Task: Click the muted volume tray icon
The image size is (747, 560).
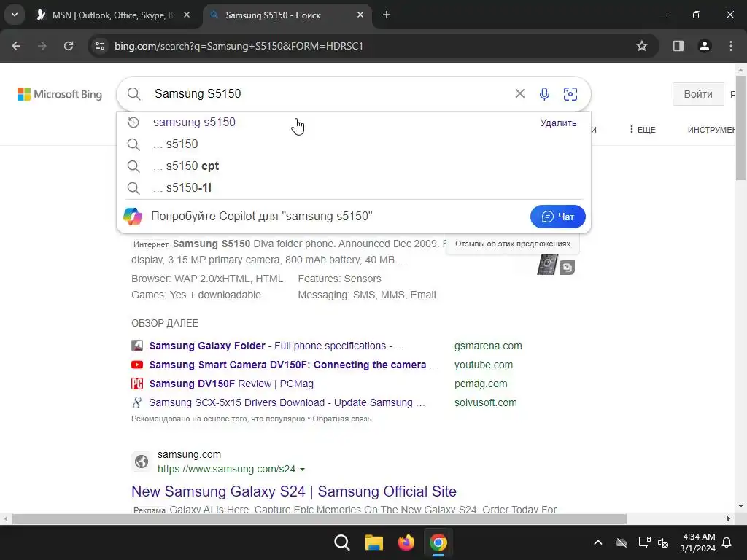Action: (x=662, y=542)
